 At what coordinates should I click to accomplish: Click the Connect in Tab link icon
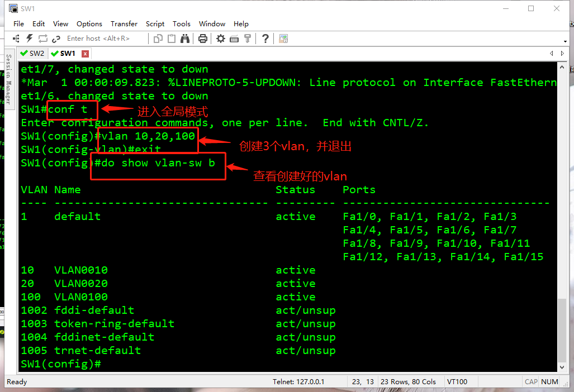coord(56,39)
